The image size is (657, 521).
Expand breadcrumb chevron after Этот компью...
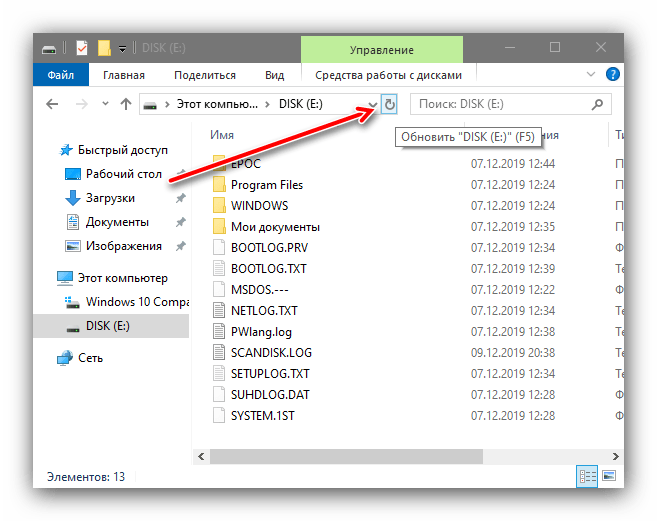(x=267, y=104)
